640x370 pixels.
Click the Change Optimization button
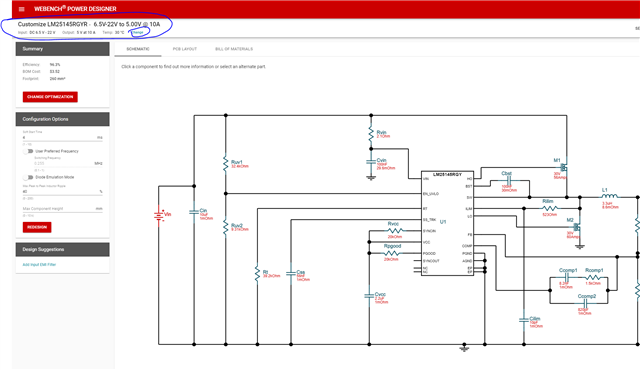50,97
